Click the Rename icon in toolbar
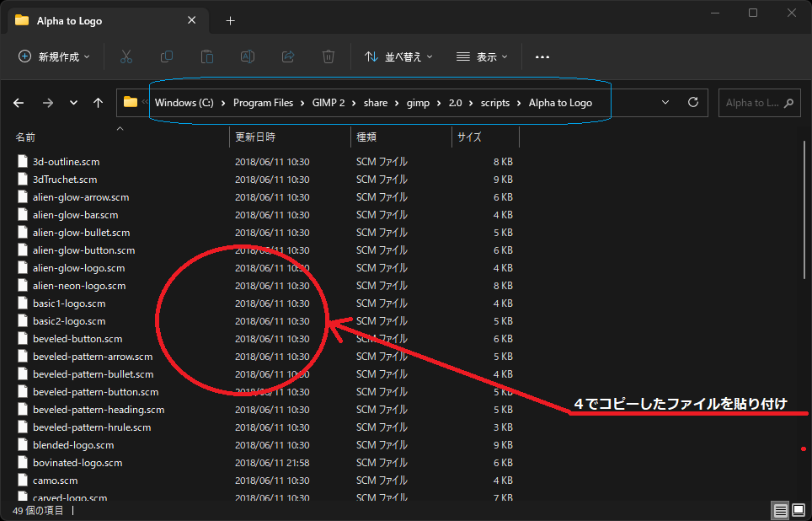 [x=247, y=57]
